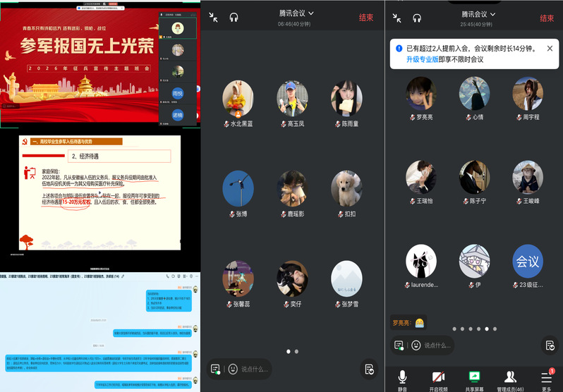Image resolution: width=563 pixels, height=392 pixels.
Task: Select participant 心情's avatar
Action: tap(474, 93)
